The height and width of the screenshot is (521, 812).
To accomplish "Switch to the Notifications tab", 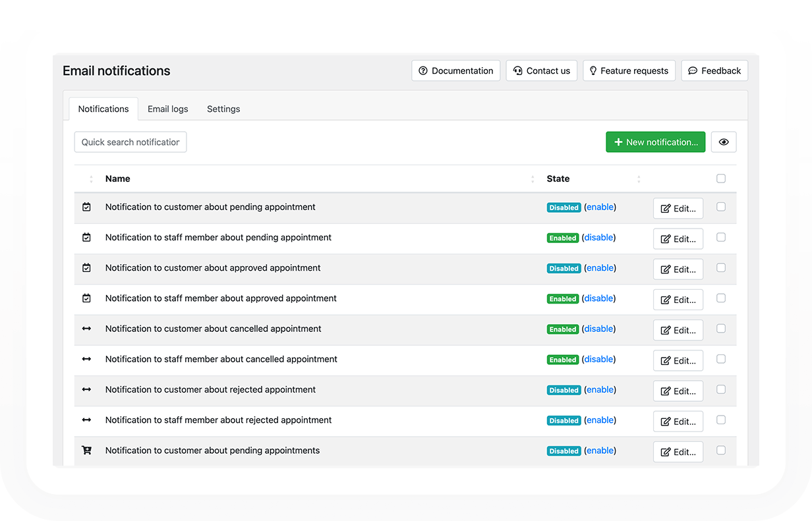I will [103, 109].
